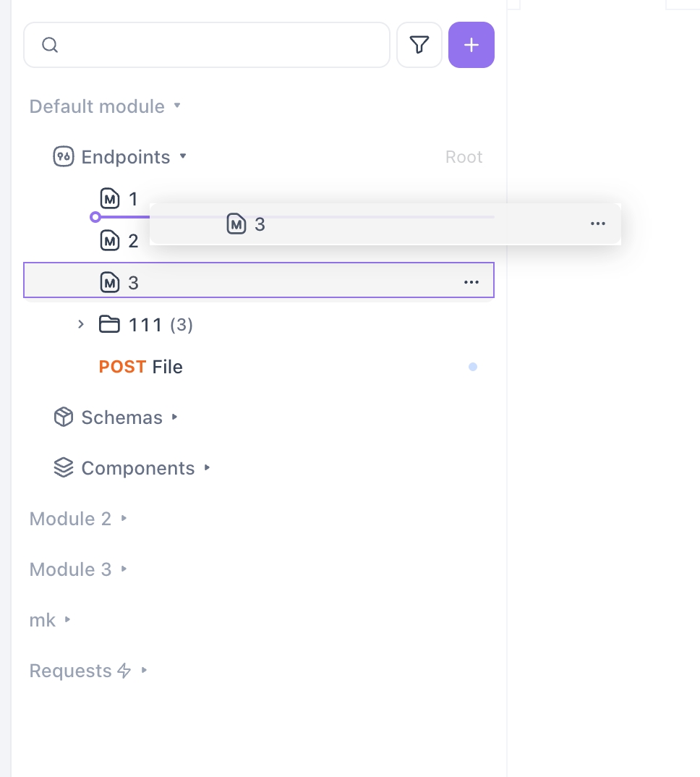Collapse the Endpoints tree arrow

coord(183,156)
